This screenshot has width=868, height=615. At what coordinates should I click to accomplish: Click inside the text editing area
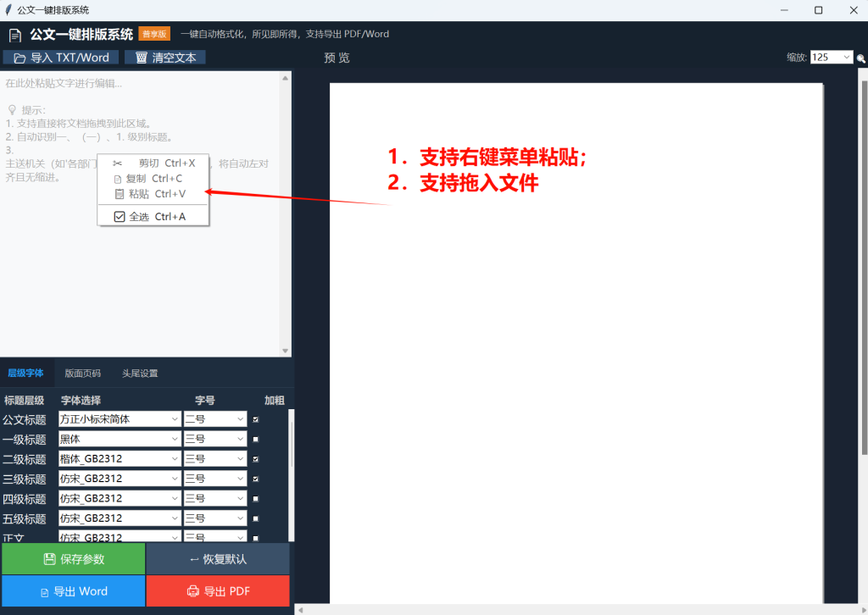click(140, 214)
